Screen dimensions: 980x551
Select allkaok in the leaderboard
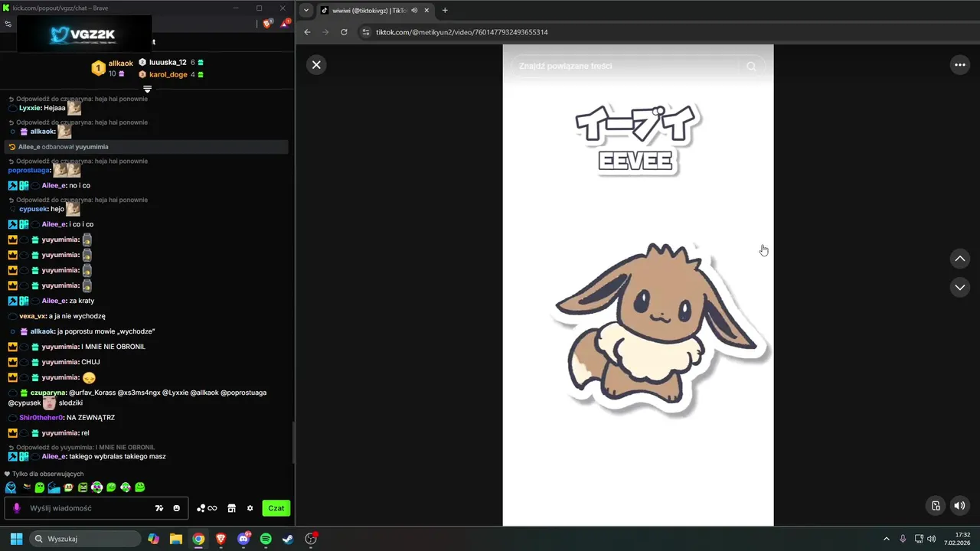[121, 64]
